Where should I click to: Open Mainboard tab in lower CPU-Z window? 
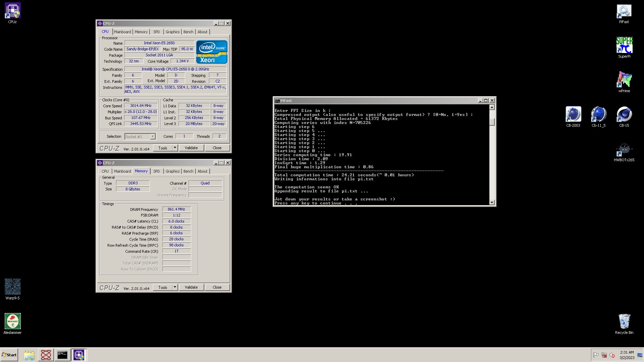[122, 171]
